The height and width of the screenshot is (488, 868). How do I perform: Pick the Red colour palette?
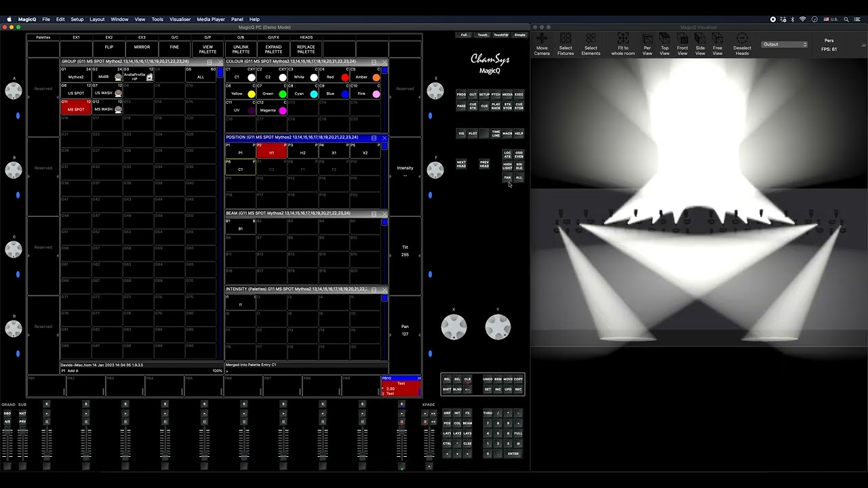(334, 75)
